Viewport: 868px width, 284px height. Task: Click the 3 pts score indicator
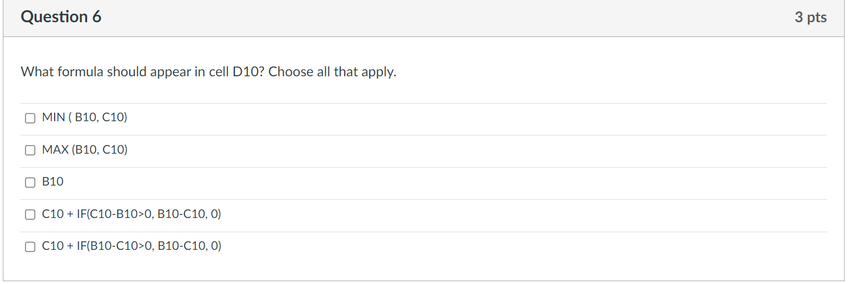coord(811,18)
